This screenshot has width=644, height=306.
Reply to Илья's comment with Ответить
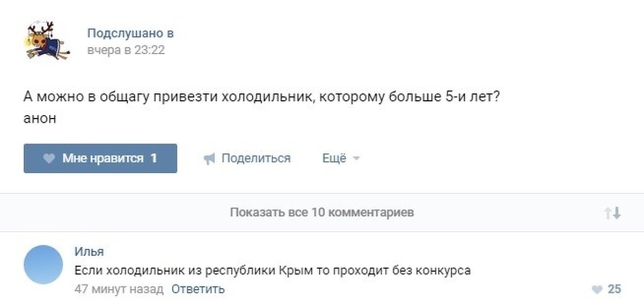point(197,289)
